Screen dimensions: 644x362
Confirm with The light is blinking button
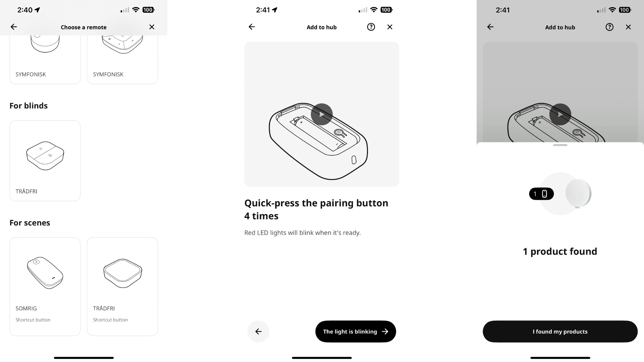click(x=356, y=331)
